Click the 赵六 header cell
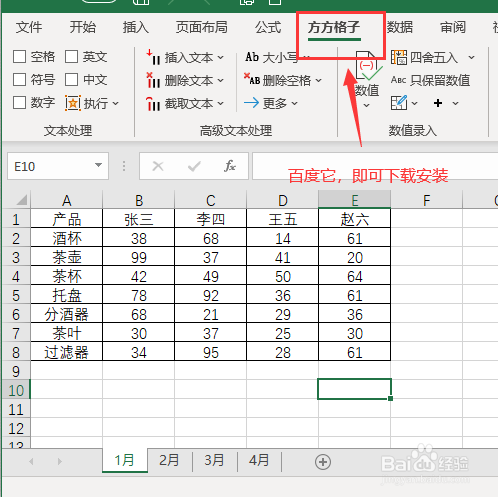 coord(355,219)
